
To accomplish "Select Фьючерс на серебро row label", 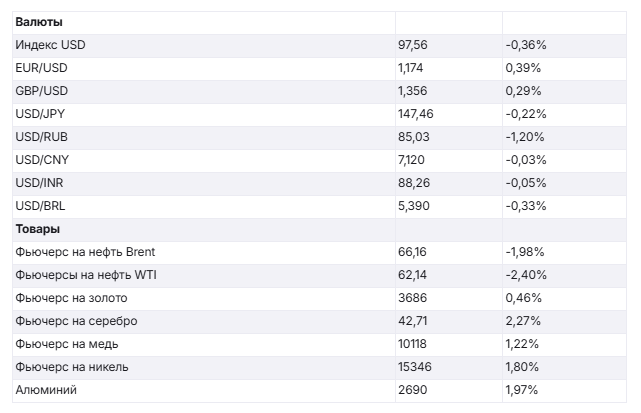I will (76, 321).
